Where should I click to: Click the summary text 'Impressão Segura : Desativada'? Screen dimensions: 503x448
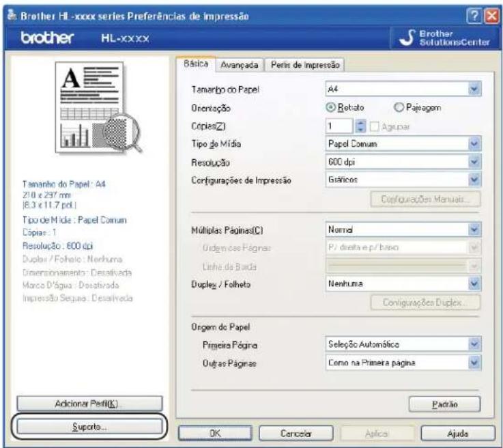click(x=77, y=298)
